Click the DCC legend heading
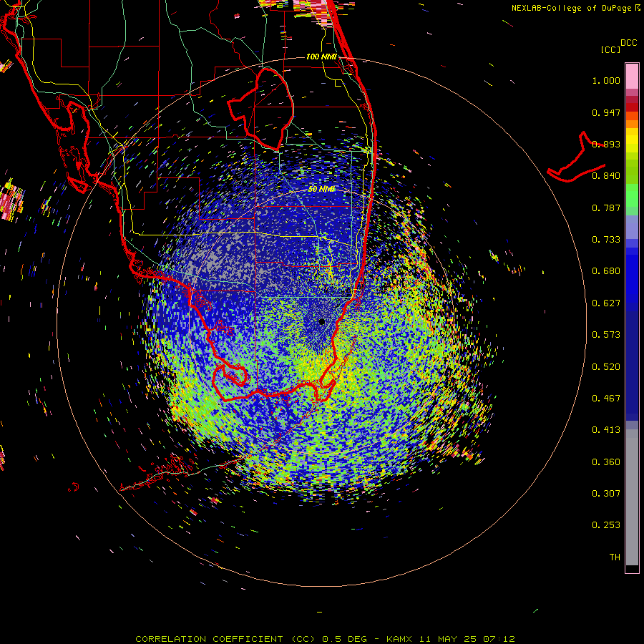Image resolution: width=644 pixels, height=644 pixels. tap(628, 42)
